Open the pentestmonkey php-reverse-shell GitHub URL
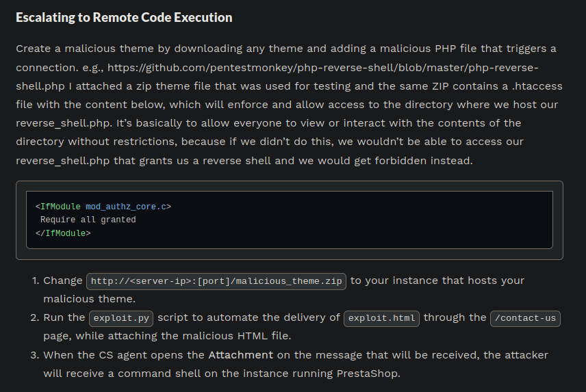 click(323, 68)
